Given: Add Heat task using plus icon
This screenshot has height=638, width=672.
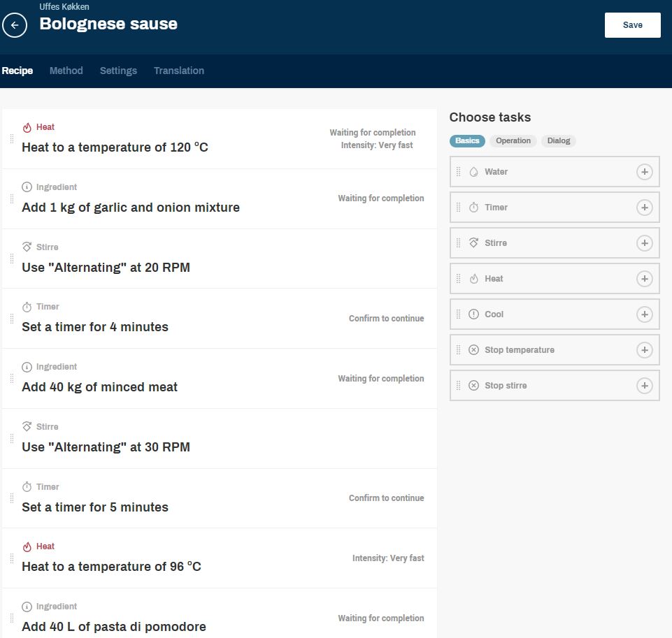Looking at the screenshot, I should click(644, 279).
